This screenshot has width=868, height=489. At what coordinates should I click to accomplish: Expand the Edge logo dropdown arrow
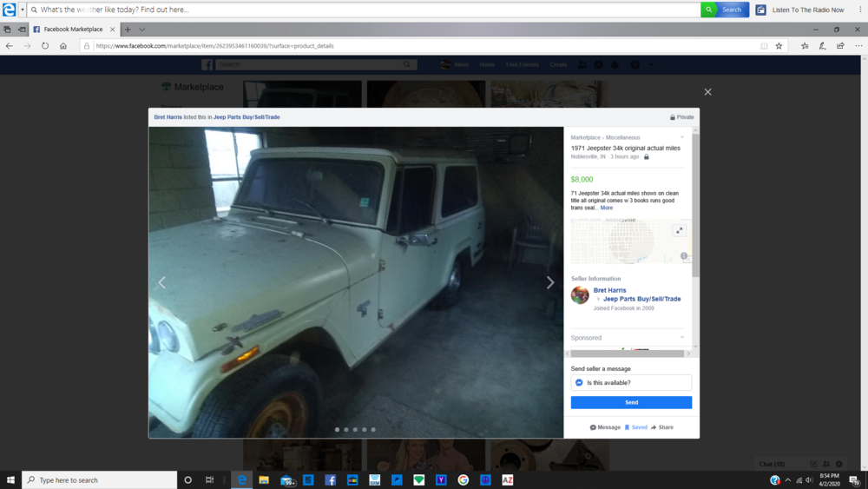(x=23, y=10)
